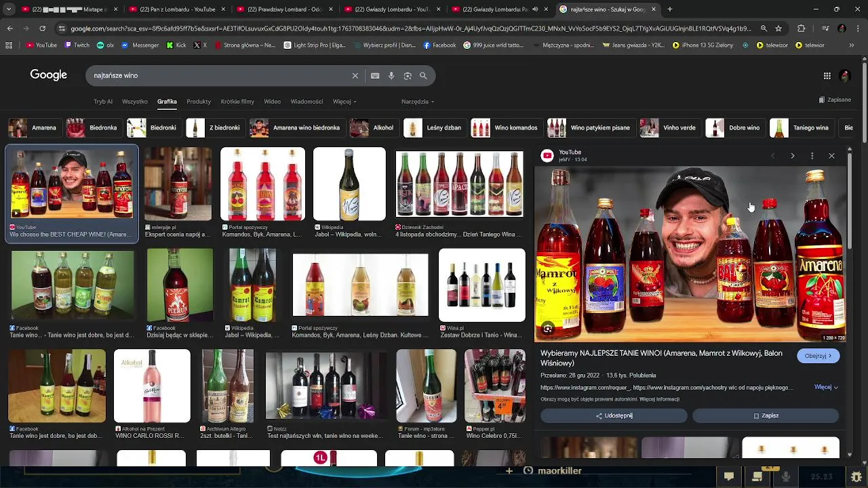This screenshot has height=488, width=868.
Task: Open the Pepper.pl Wino Celebro thumbnail
Action: pyautogui.click(x=494, y=386)
